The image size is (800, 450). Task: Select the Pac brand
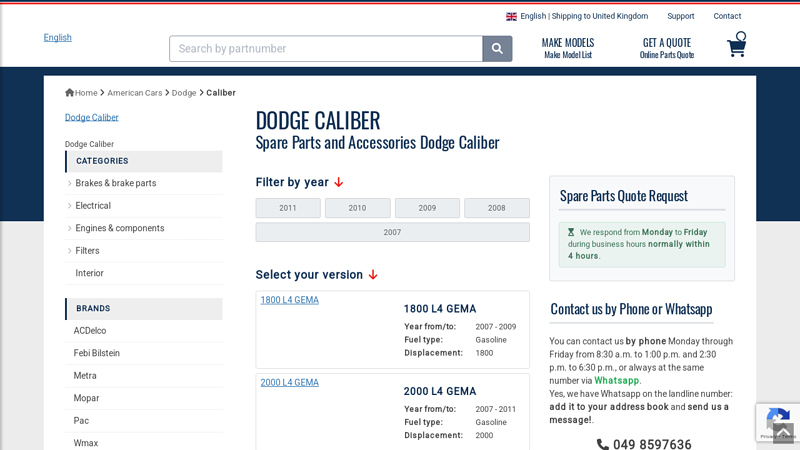[81, 420]
